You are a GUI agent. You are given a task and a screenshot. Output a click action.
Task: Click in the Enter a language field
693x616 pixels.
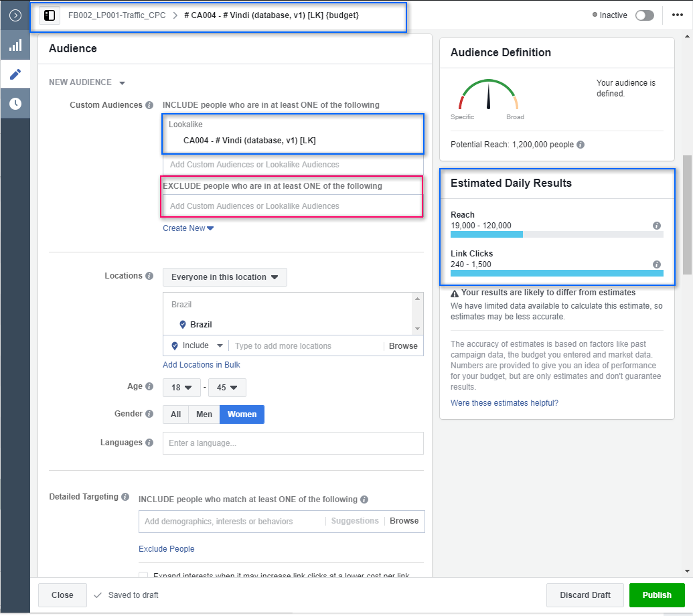(x=293, y=443)
